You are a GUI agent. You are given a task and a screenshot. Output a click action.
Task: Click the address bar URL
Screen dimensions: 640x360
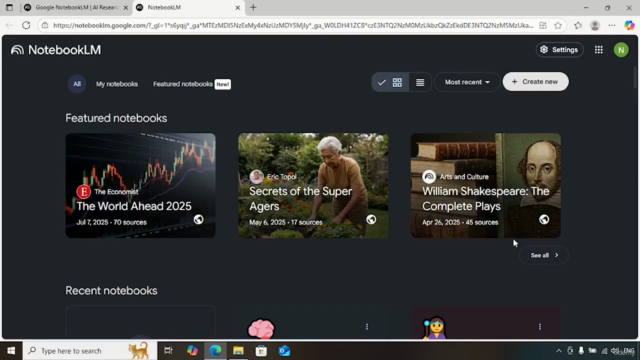point(293,25)
